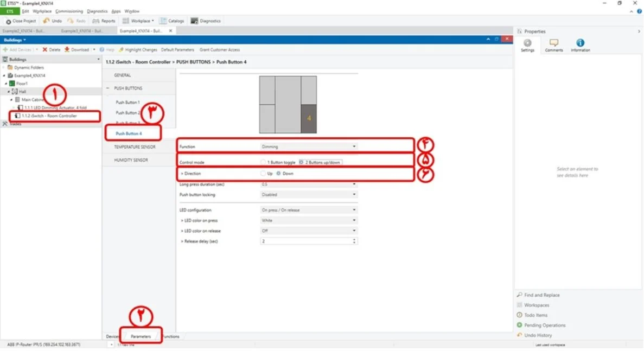Switch to the Parameters bottom tab
The width and height of the screenshot is (644, 351).
tap(141, 337)
